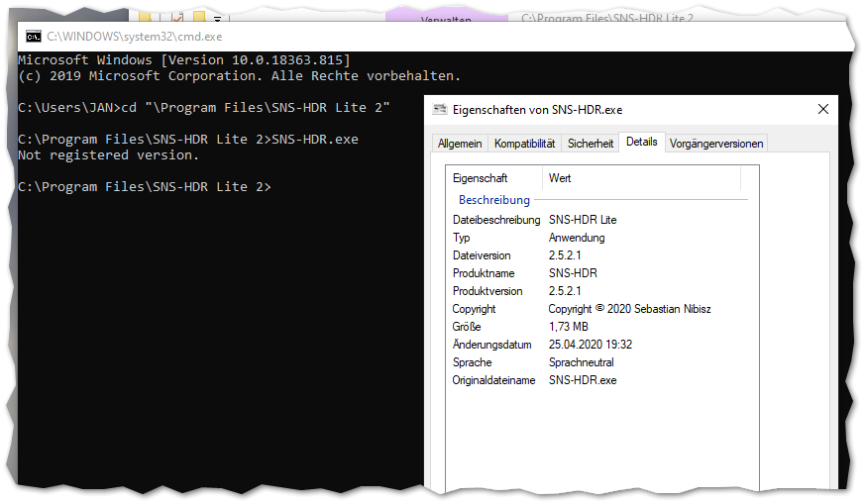
Task: Open the Vorgängerversionen tab
Action: [716, 144]
